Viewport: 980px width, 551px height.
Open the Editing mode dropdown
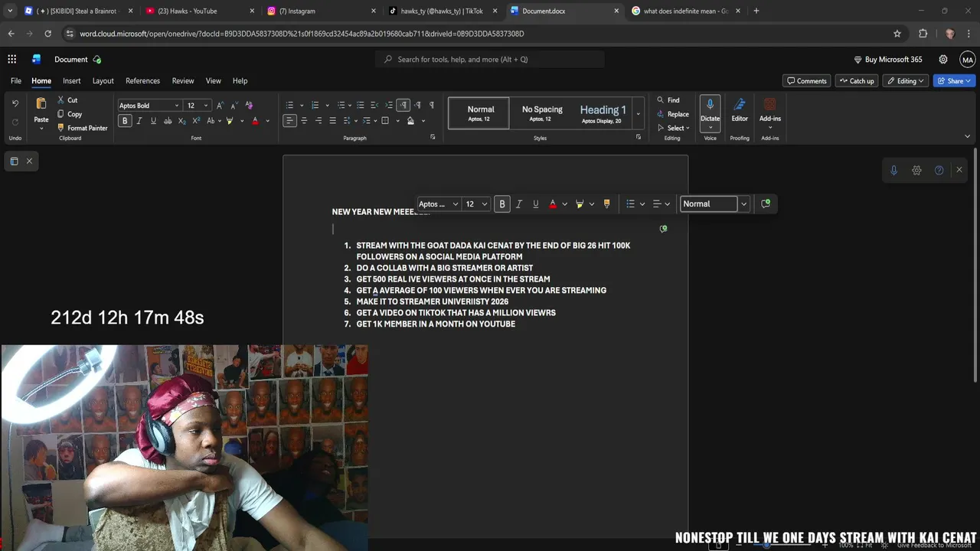pos(907,80)
